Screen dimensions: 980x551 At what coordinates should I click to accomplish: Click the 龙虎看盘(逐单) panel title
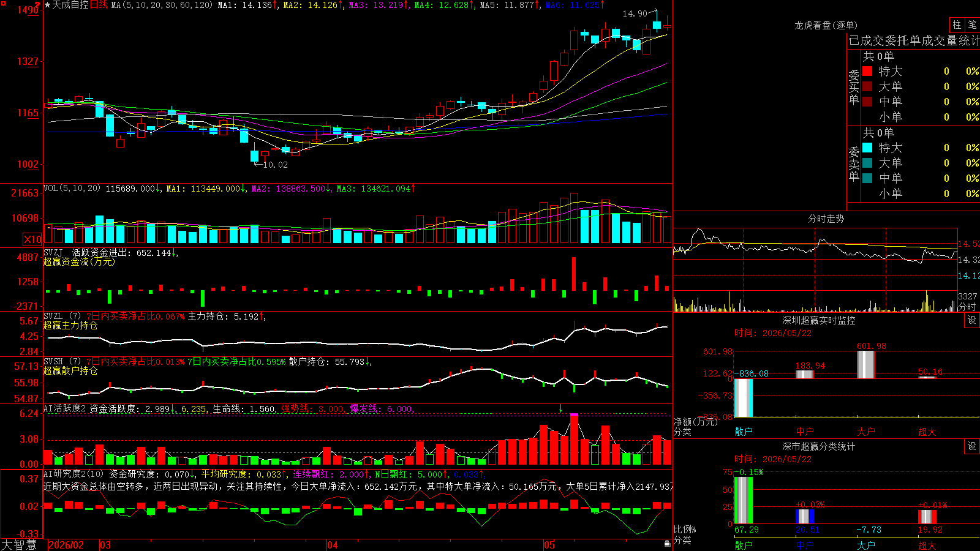click(x=826, y=25)
